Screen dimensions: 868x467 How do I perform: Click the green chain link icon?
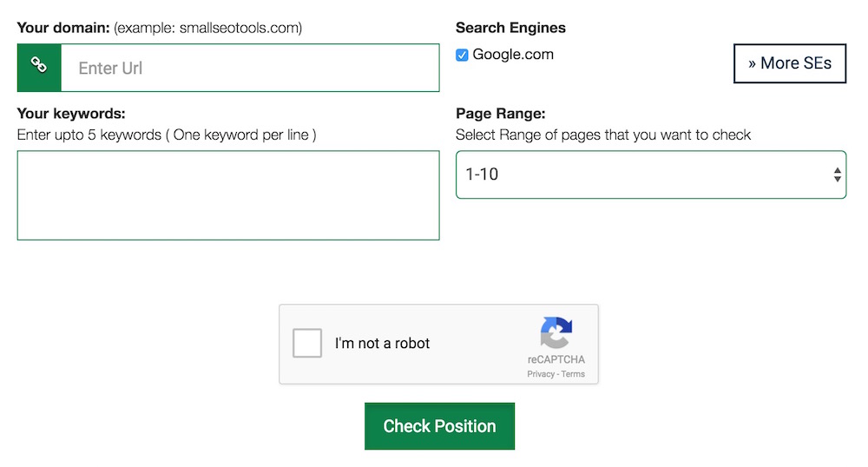(39, 67)
